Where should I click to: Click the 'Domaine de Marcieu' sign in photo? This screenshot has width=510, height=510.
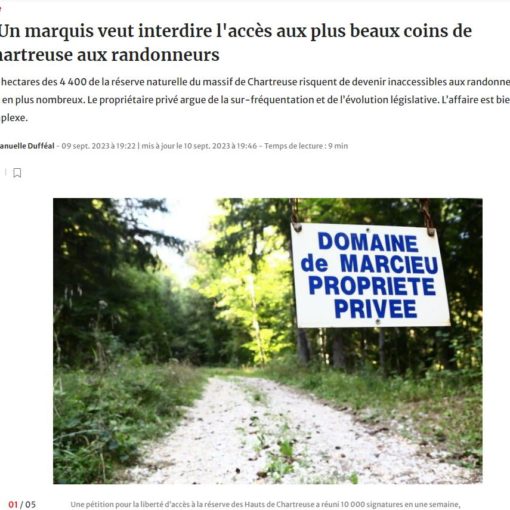[x=370, y=275]
